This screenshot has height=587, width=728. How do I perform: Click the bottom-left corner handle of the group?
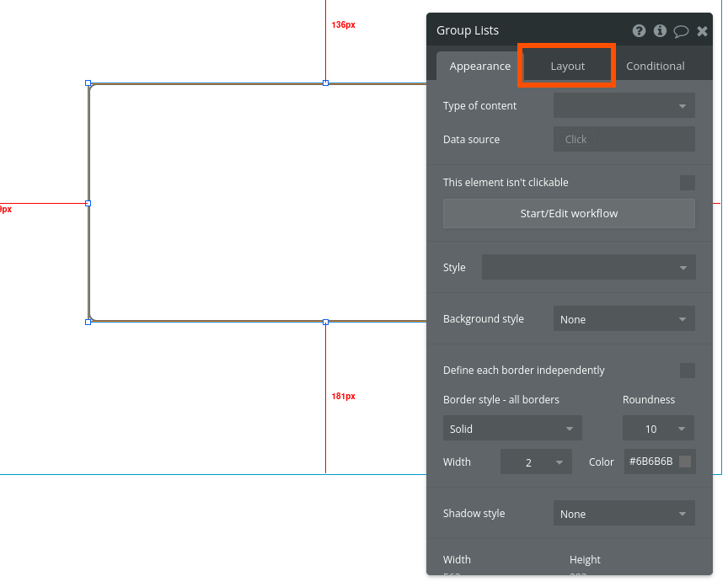(x=88, y=322)
